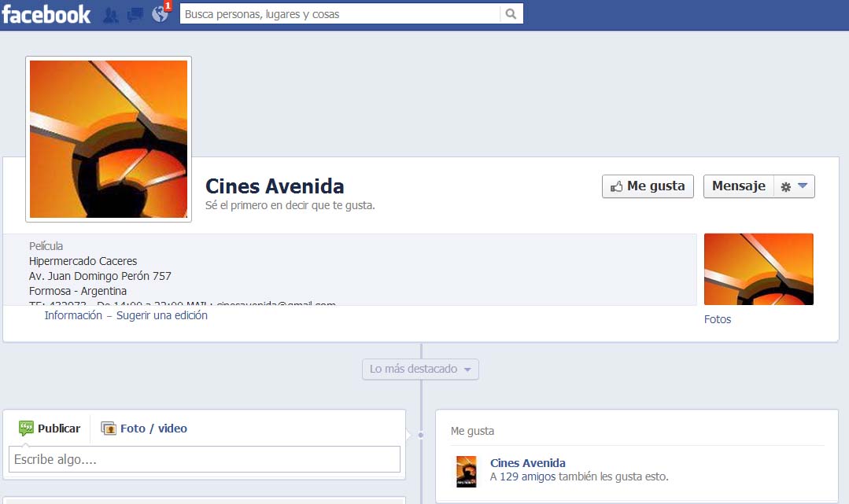Click the Cines Avenida page title
Screen dimensions: 849x504
pos(275,186)
